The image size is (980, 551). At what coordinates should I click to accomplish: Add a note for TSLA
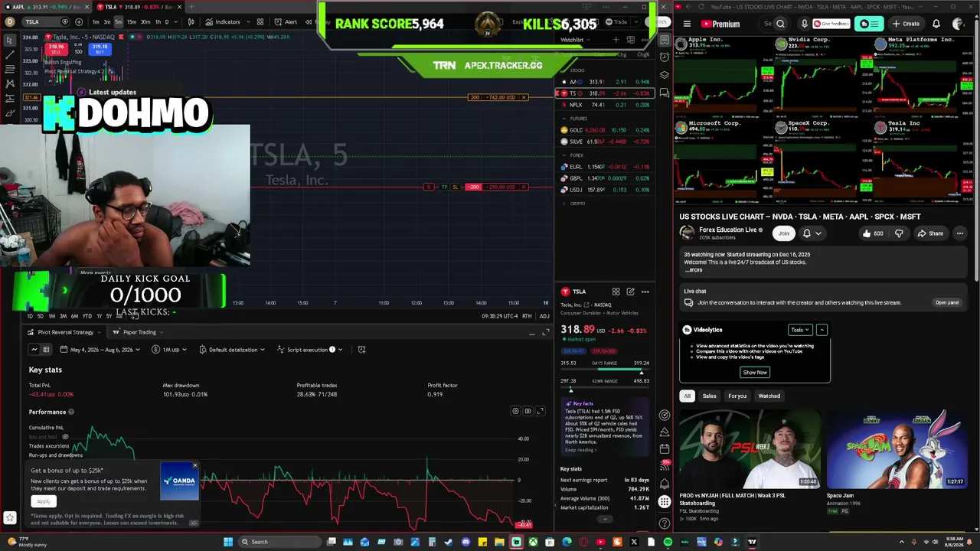pos(630,292)
